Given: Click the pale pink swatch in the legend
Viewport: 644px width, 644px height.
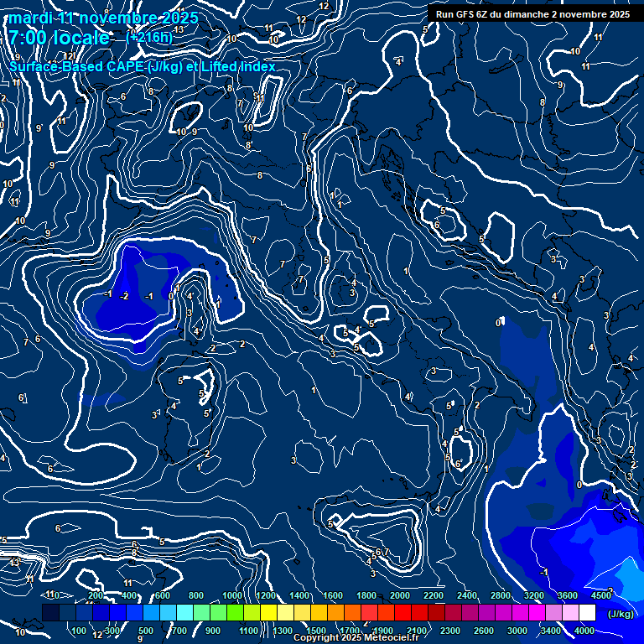Looking at the screenshot, I should click(x=570, y=612).
